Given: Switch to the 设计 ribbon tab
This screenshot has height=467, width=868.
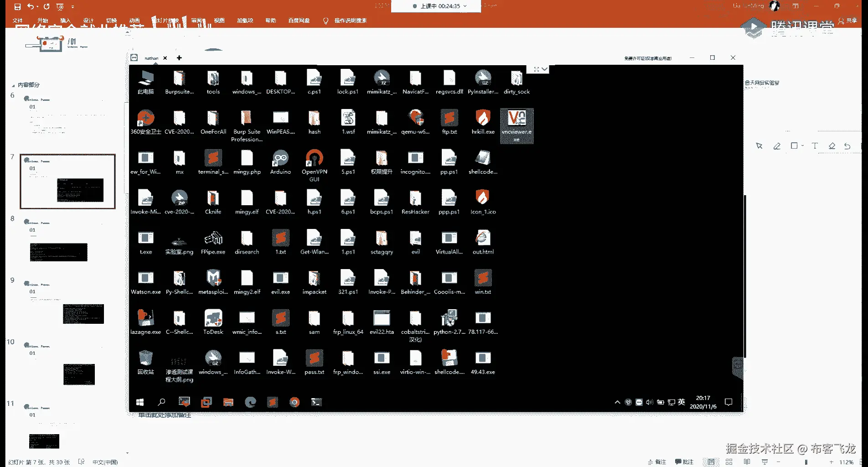Looking at the screenshot, I should [x=88, y=21].
